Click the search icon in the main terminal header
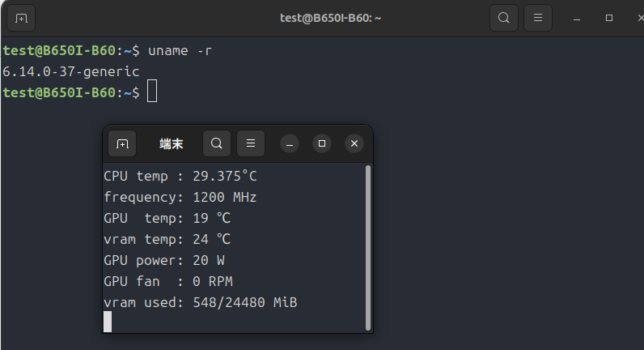Image resolution: width=644 pixels, height=350 pixels. [x=503, y=17]
